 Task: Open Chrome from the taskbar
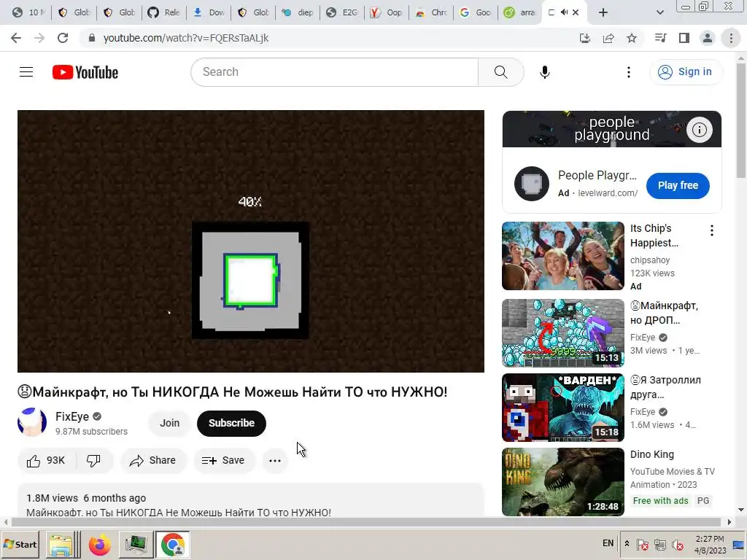point(172,544)
